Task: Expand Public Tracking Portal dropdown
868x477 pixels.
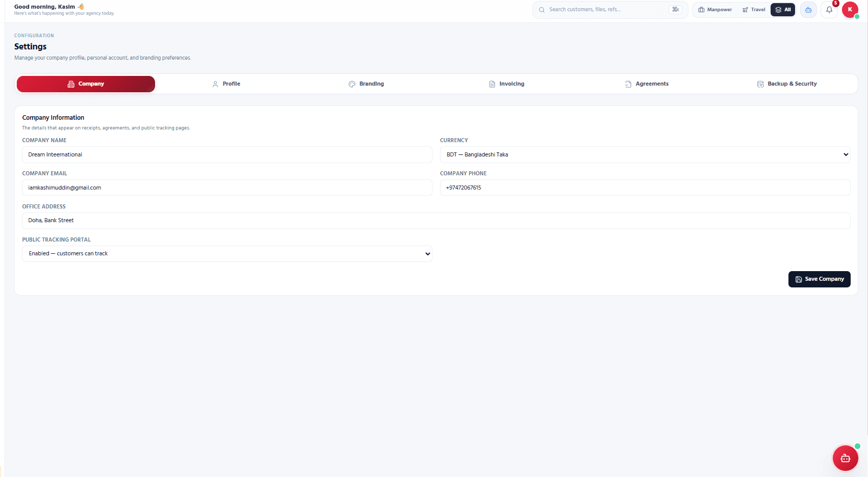Action: coord(227,254)
